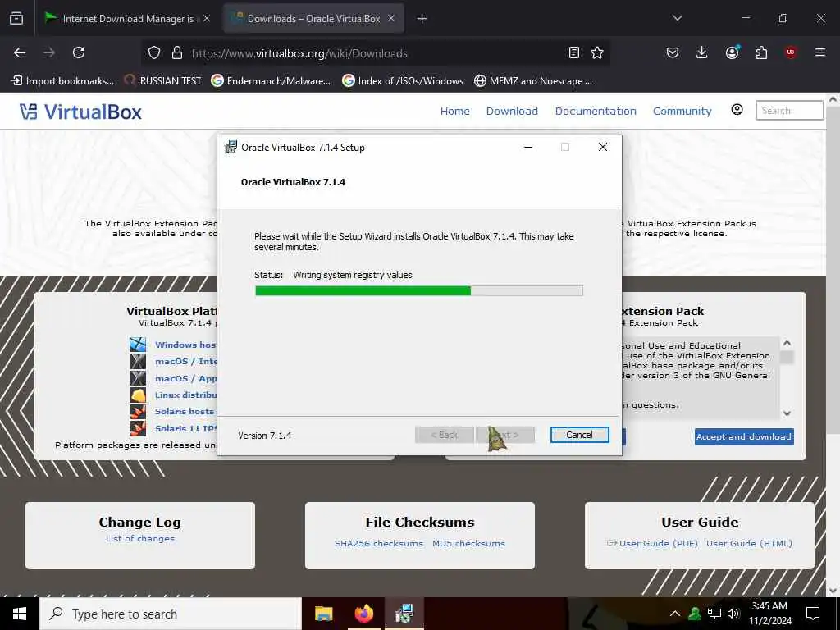
Task: Open the Firefox account icon
Action: (732, 52)
